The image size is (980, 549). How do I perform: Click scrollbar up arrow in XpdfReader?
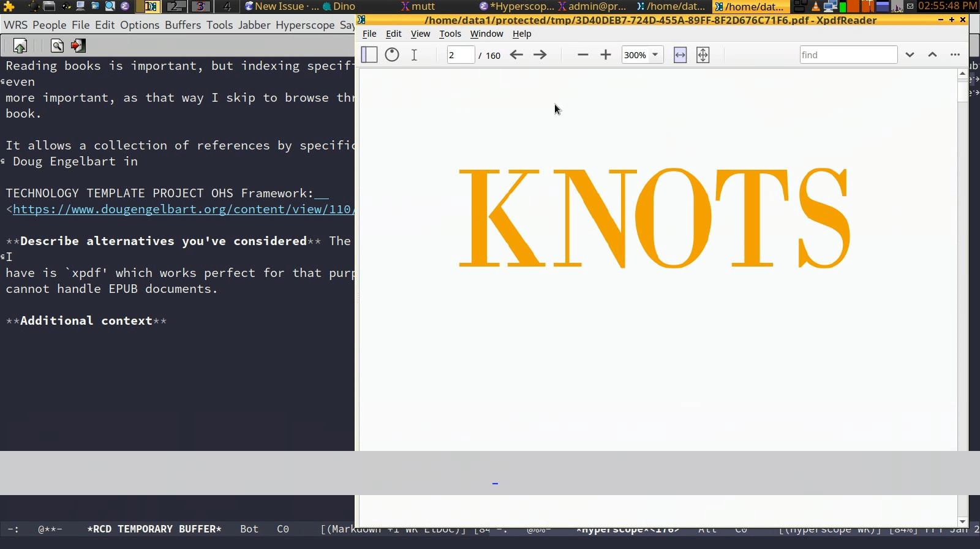(963, 74)
